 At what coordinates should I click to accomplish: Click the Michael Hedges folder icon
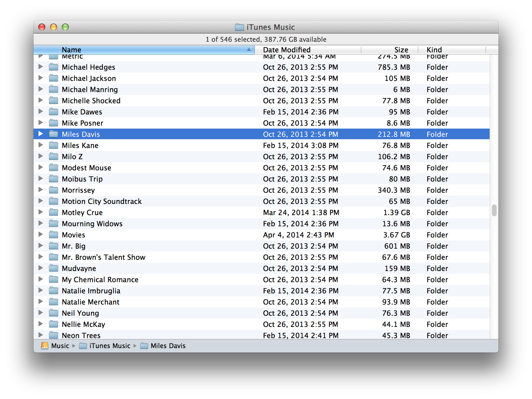(x=54, y=67)
